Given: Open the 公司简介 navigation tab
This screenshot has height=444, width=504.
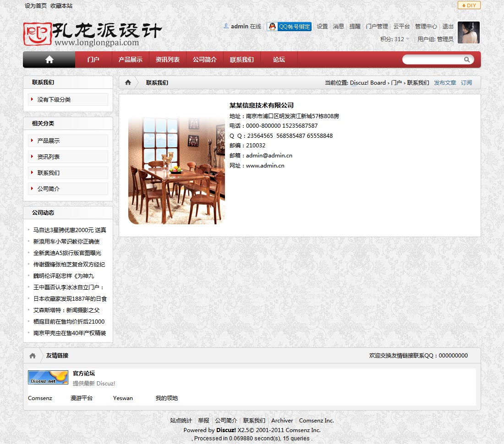Looking at the screenshot, I should [x=205, y=60].
